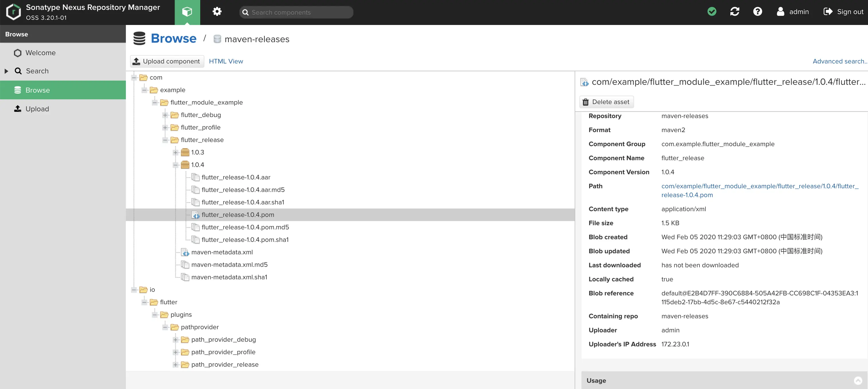This screenshot has height=389, width=868.
Task: Open the asset Path link
Action: coord(760,190)
